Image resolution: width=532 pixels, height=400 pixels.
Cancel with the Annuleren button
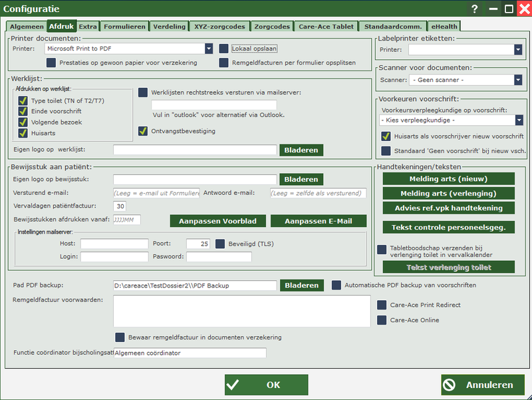483,385
